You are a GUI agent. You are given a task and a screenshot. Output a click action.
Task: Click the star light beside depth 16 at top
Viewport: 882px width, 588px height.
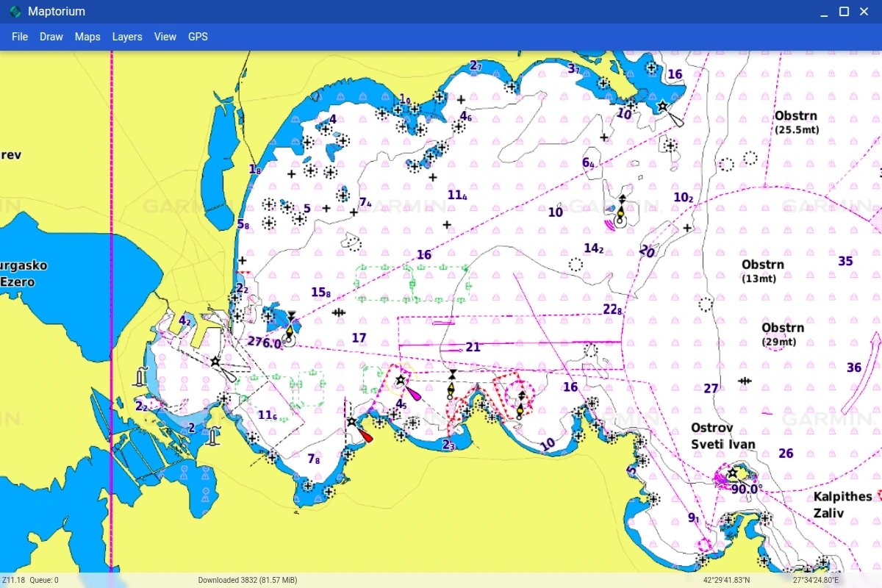[662, 107]
